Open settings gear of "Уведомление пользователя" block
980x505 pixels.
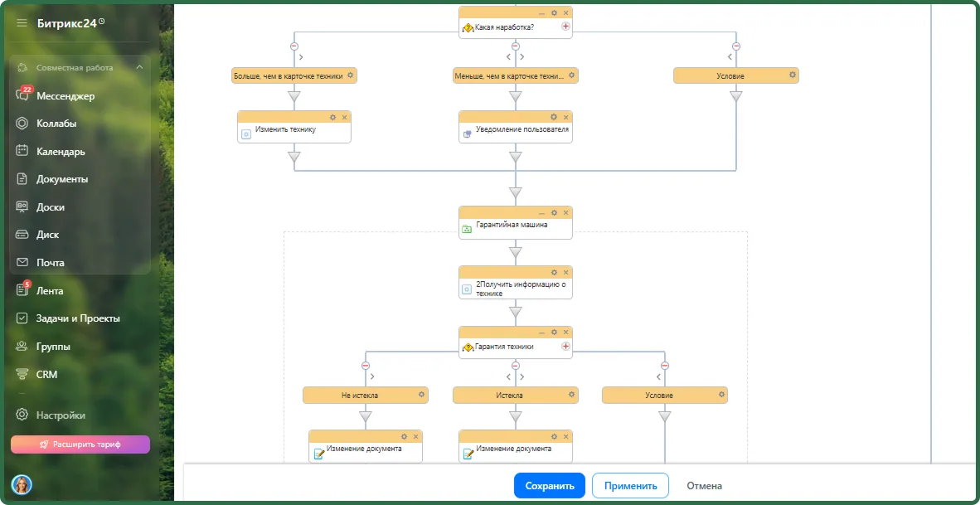(554, 117)
